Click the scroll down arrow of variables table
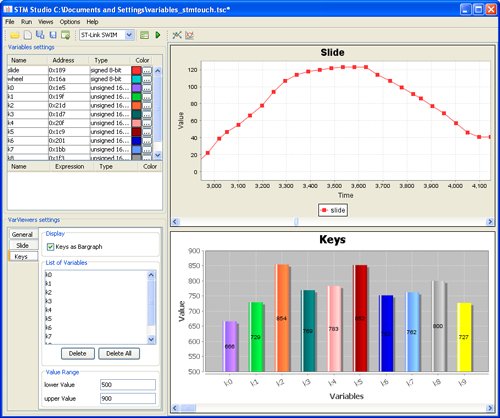 coord(158,155)
